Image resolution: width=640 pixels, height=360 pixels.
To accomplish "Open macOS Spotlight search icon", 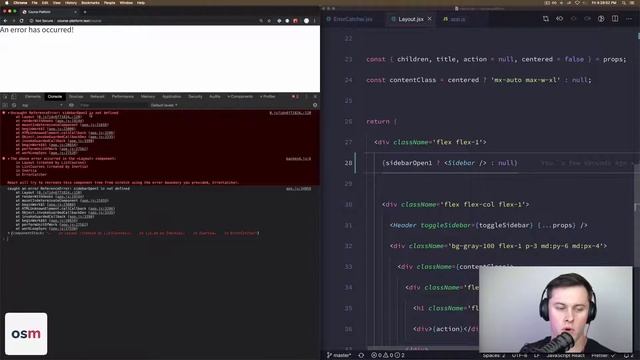I will 625,3.
